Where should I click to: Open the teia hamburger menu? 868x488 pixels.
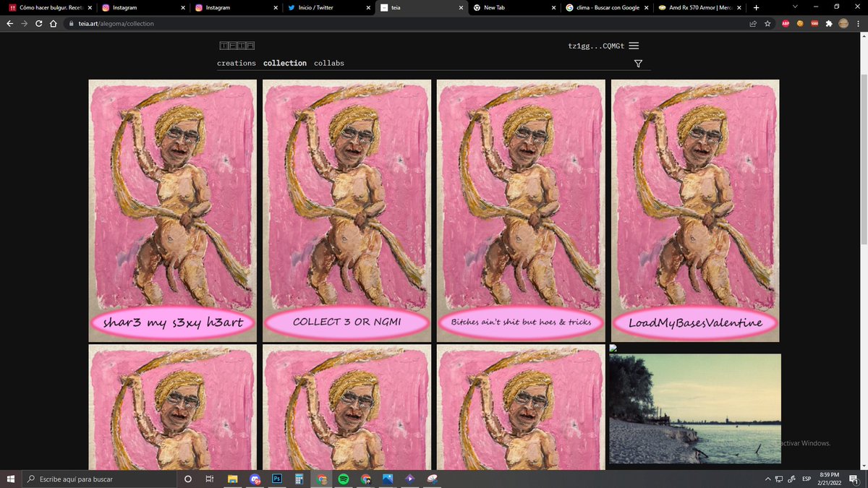tap(634, 46)
